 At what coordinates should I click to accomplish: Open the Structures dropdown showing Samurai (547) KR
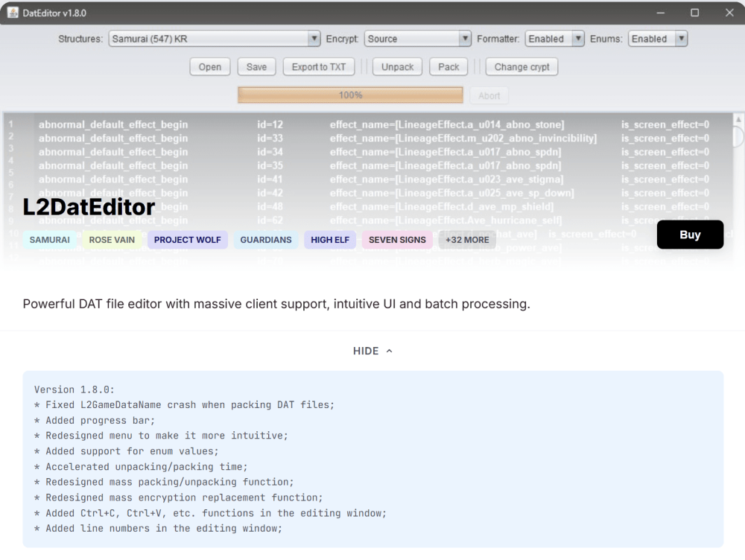[215, 39]
